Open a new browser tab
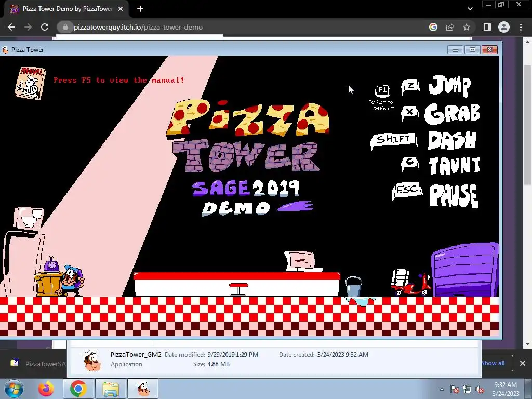Image resolution: width=532 pixels, height=399 pixels. pyautogui.click(x=140, y=9)
